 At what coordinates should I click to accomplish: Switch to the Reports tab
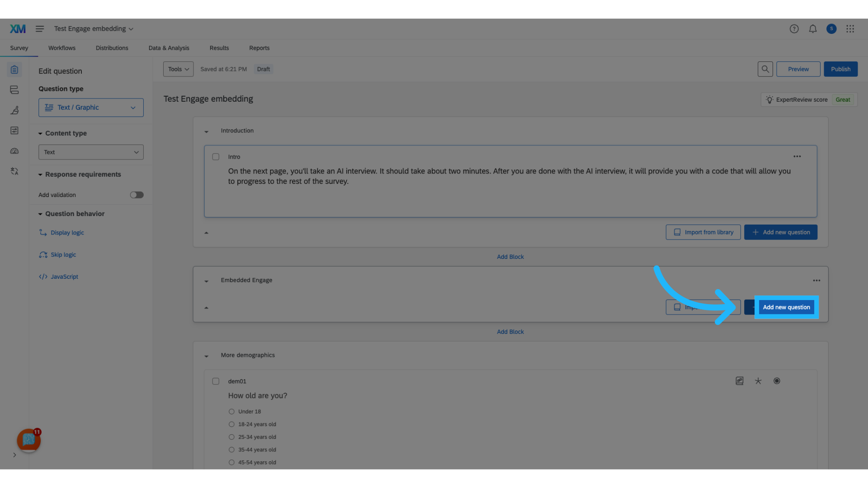(259, 48)
